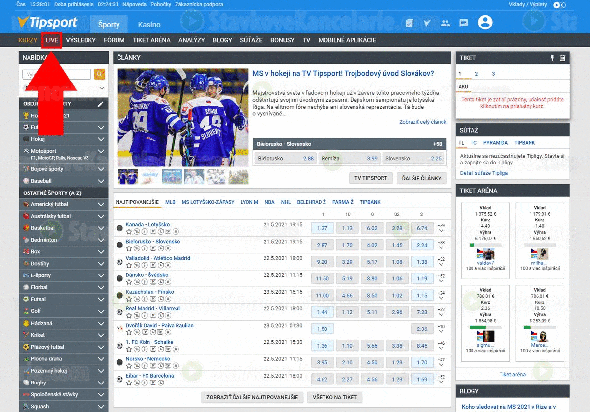Viewport: 590px width, 412px height.
Task: Toggle the Vklady / Výhry switch
Action: (x=559, y=5)
